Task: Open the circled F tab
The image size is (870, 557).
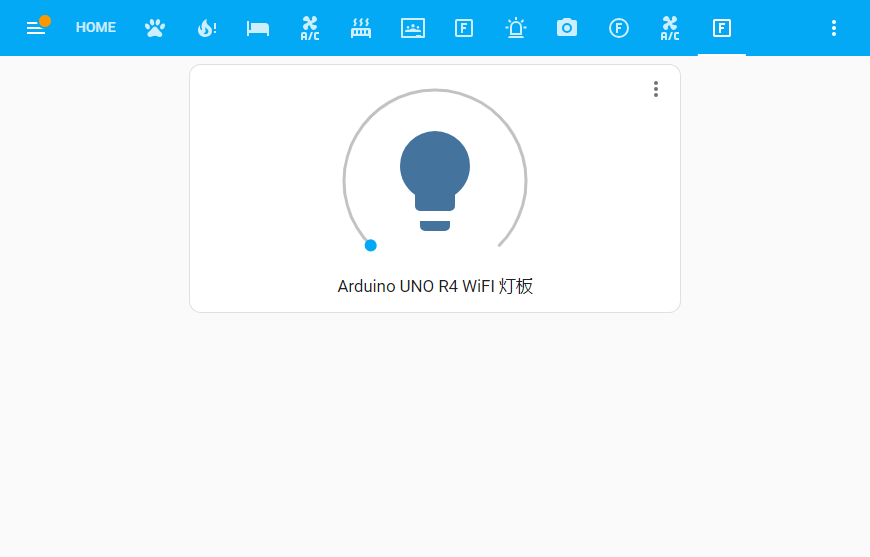Action: (x=619, y=28)
